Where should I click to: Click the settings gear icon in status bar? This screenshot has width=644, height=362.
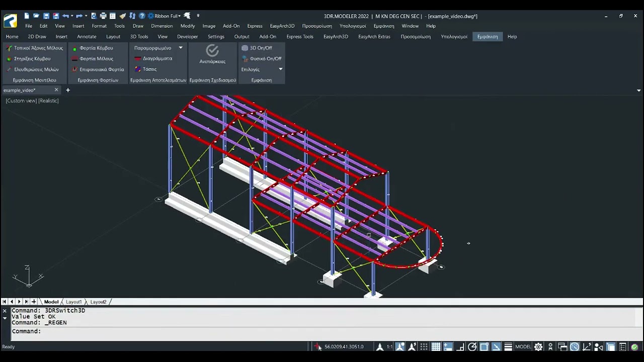[x=538, y=347]
